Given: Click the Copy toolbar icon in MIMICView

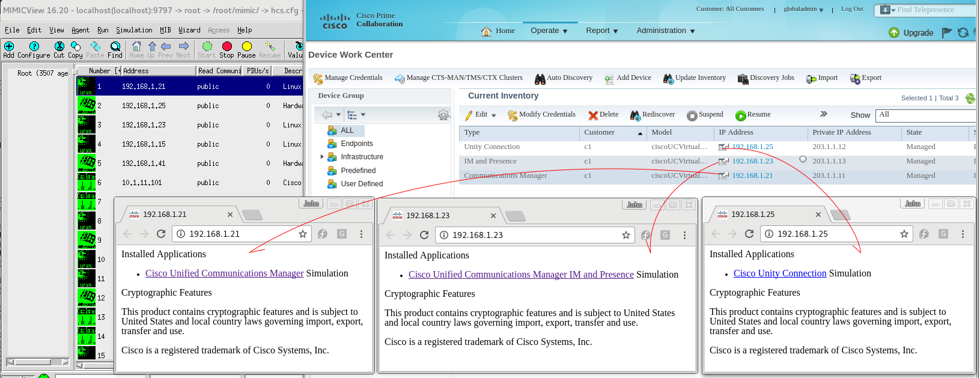Looking at the screenshot, I should click(76, 46).
